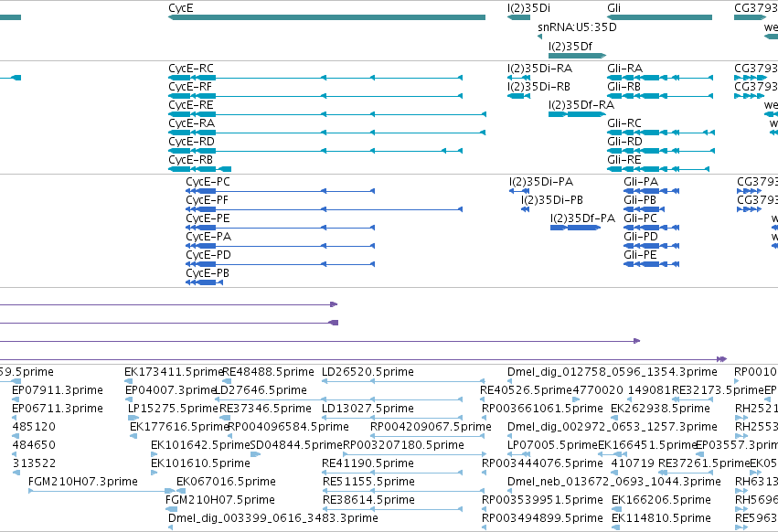Click the CycE-PD protein label

coord(208,256)
